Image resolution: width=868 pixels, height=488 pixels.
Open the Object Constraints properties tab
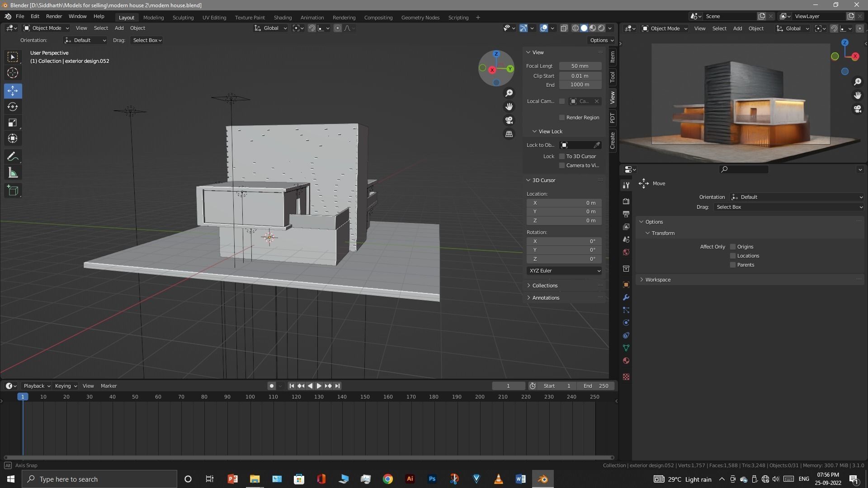coord(626,335)
